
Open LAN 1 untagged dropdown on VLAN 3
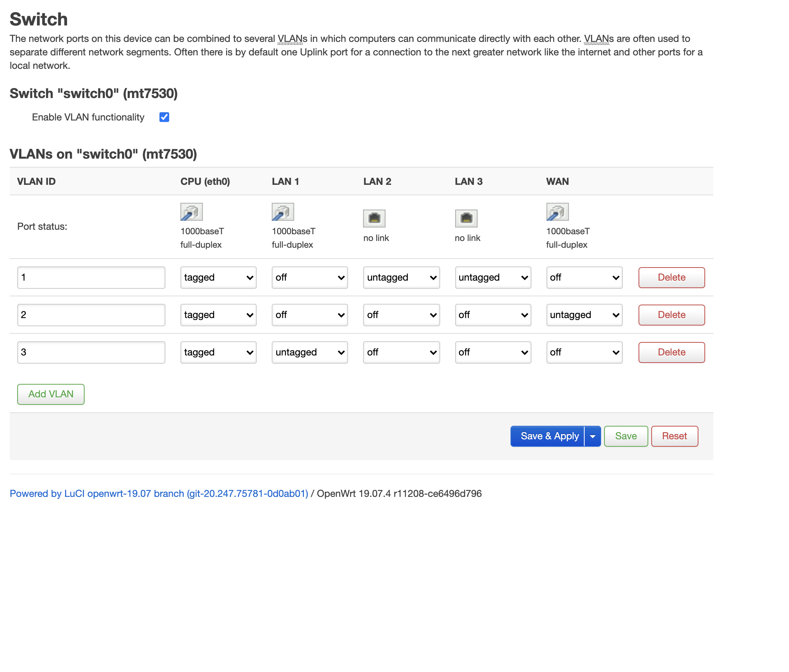[310, 352]
